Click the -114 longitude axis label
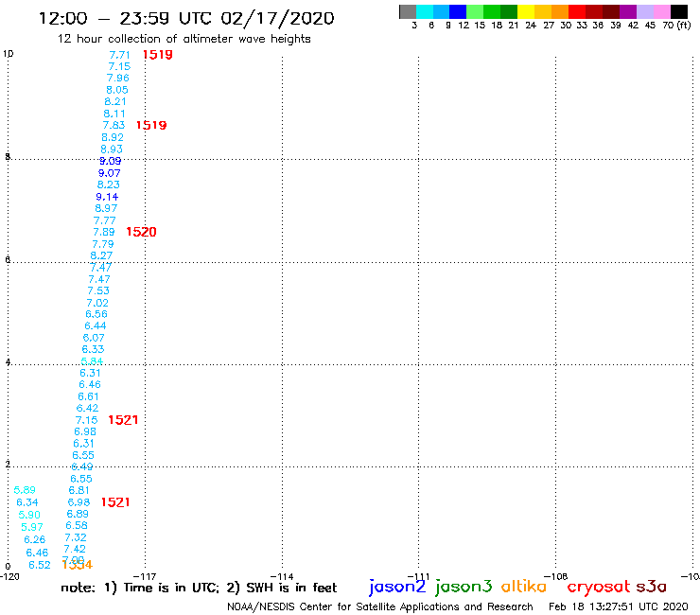Image resolution: width=700 pixels, height=615 pixels. pyautogui.click(x=282, y=577)
